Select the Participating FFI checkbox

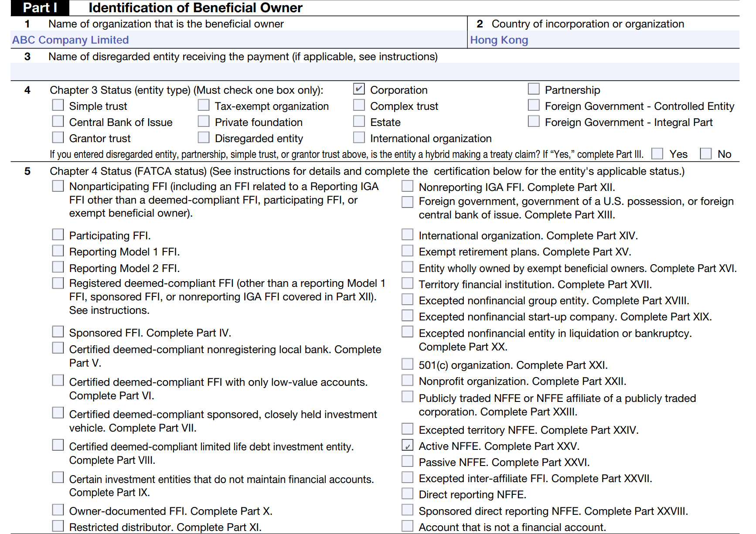(58, 235)
